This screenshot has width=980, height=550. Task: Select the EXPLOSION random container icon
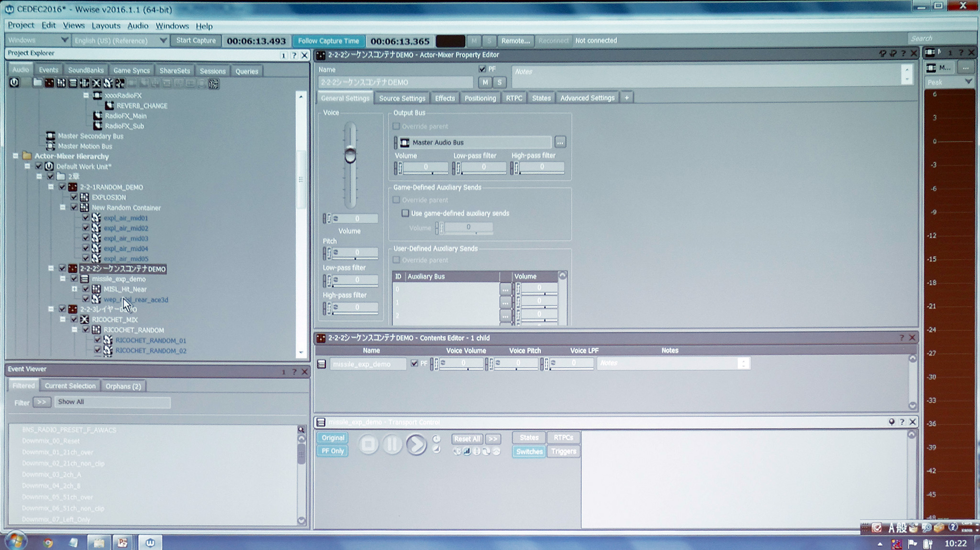[x=85, y=197]
